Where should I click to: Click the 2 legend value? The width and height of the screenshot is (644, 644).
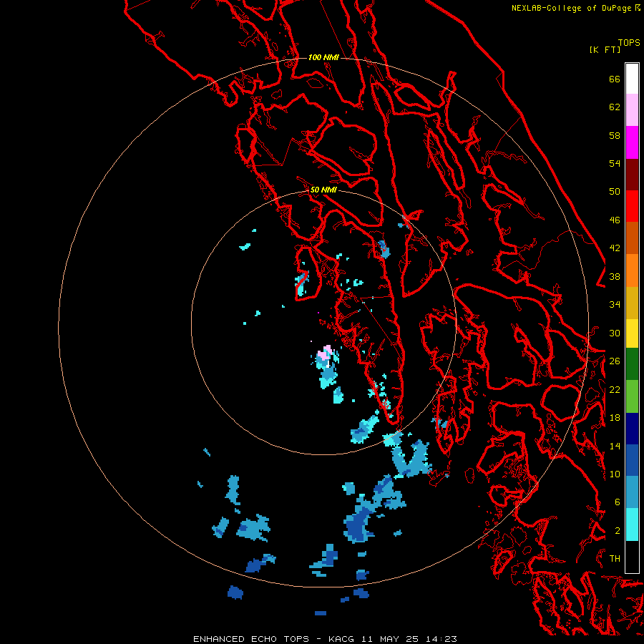click(618, 531)
